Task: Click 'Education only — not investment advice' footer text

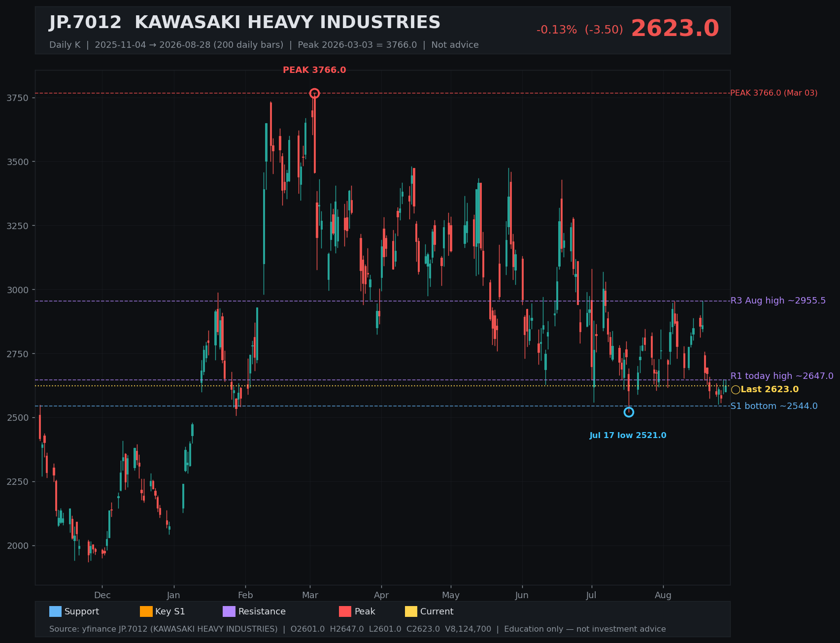Action: click(x=585, y=629)
